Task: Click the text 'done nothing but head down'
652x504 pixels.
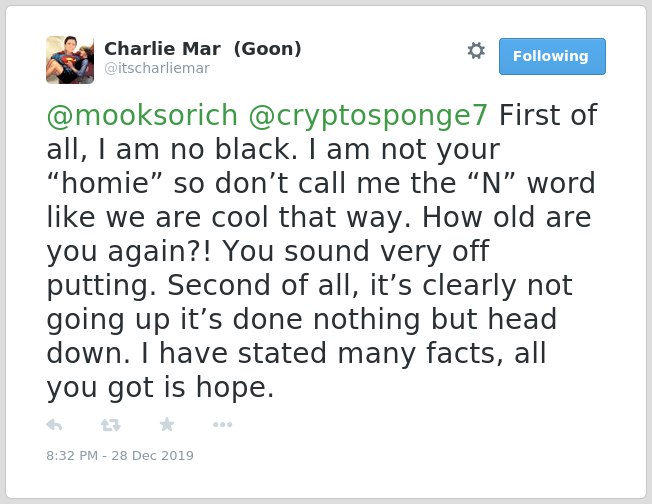Action: click(x=301, y=336)
